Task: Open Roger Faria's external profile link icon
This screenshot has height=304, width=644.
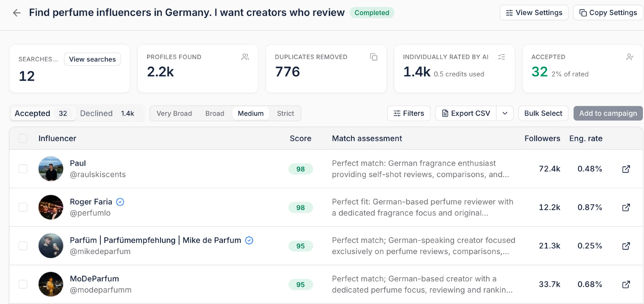Action: (626, 207)
